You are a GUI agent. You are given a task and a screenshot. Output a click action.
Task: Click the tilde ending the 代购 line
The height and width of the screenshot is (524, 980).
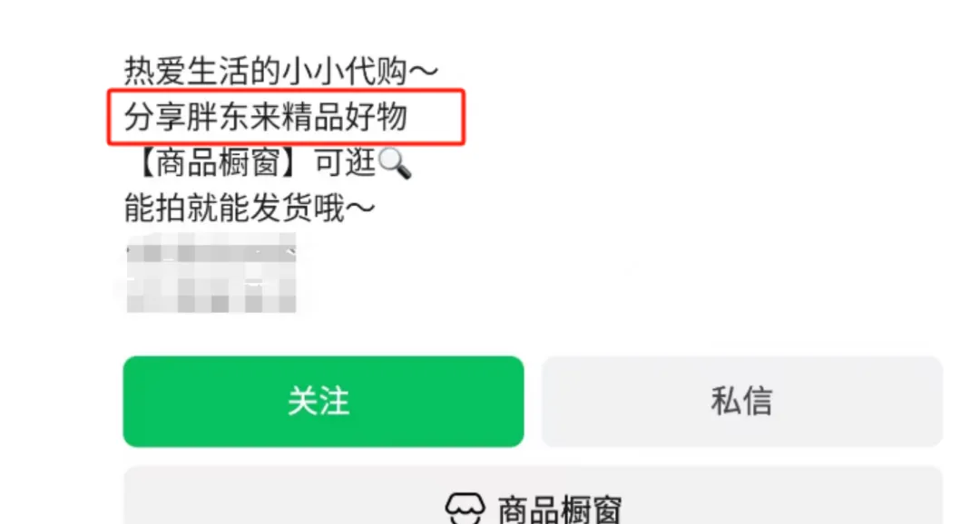pyautogui.click(x=423, y=72)
